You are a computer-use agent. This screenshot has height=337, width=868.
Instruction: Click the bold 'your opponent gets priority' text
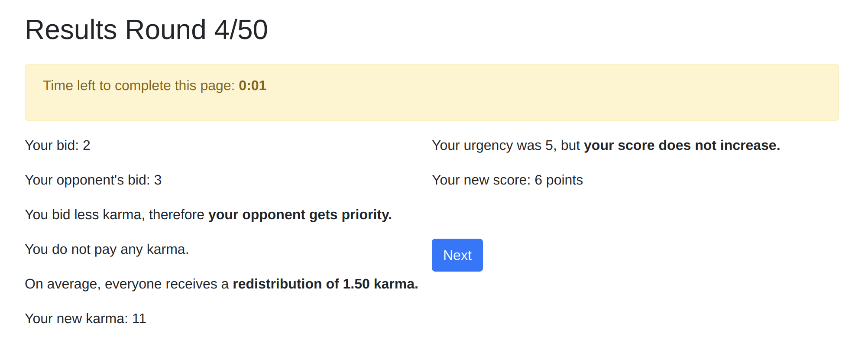[300, 215]
